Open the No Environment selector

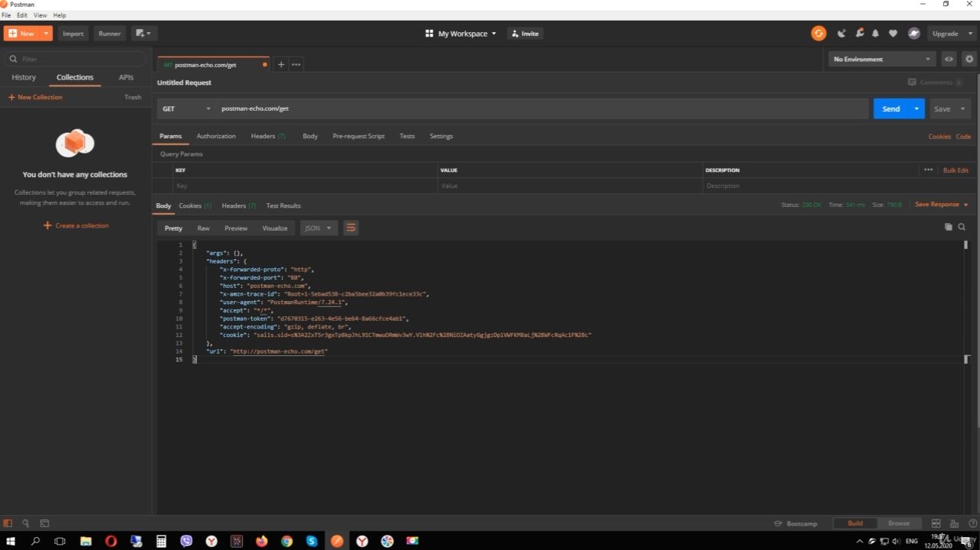882,59
